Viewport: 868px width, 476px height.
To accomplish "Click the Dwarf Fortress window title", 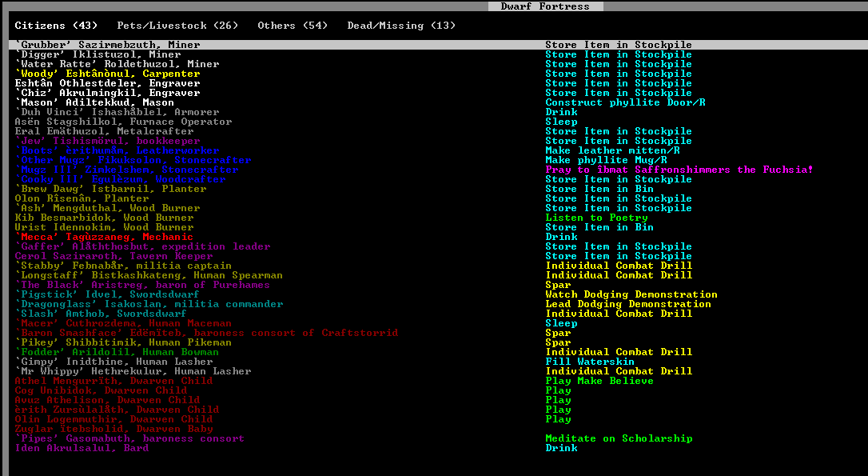I will [x=545, y=6].
